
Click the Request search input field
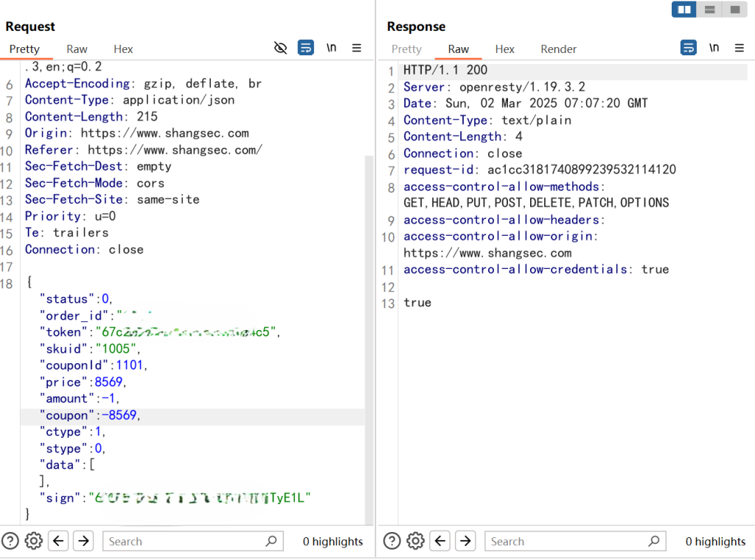point(184,542)
